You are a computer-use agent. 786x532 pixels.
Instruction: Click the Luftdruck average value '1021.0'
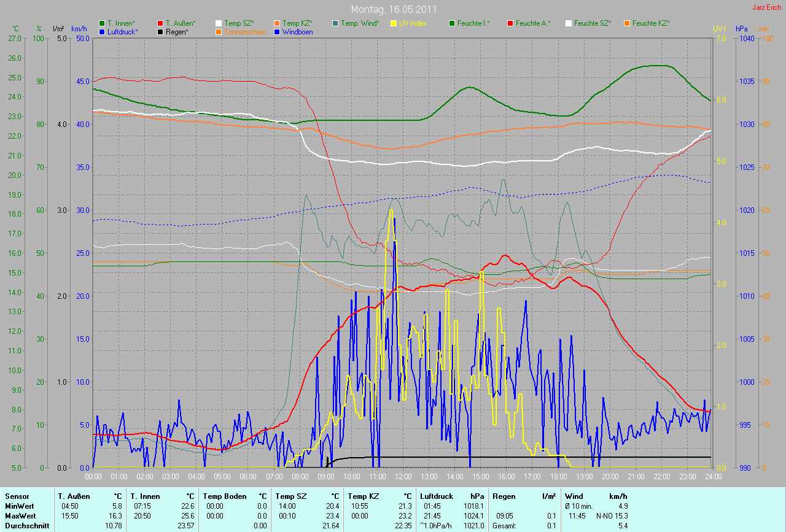coord(473,526)
